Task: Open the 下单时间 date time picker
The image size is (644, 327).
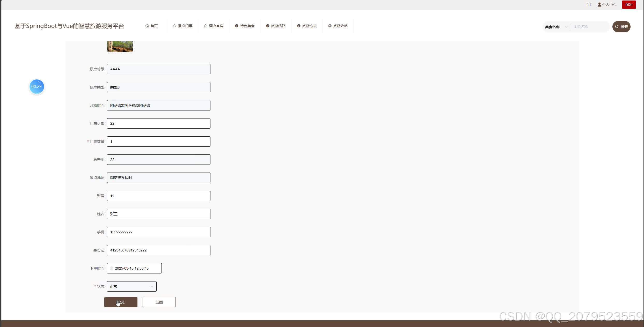Action: point(134,268)
